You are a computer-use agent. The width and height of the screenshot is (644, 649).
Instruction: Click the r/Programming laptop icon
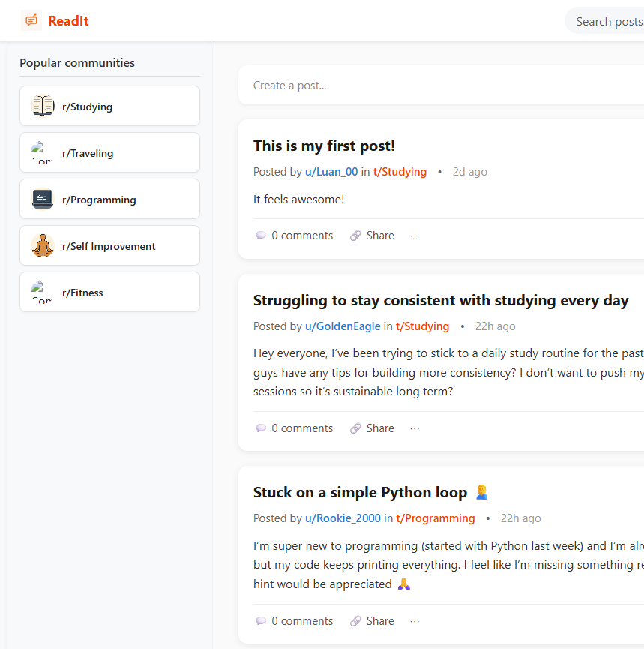point(43,199)
